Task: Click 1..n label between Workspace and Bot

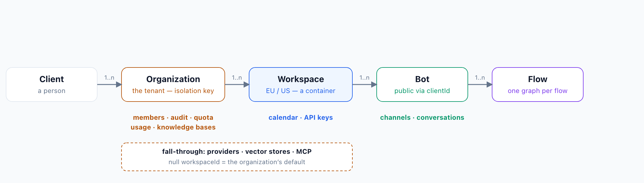Action: (x=365, y=78)
